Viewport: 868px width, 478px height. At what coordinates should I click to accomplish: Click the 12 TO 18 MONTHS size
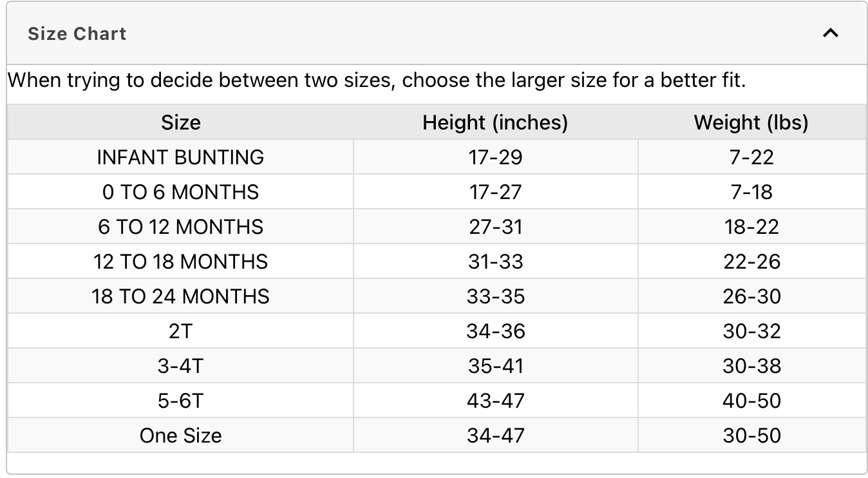tap(180, 262)
